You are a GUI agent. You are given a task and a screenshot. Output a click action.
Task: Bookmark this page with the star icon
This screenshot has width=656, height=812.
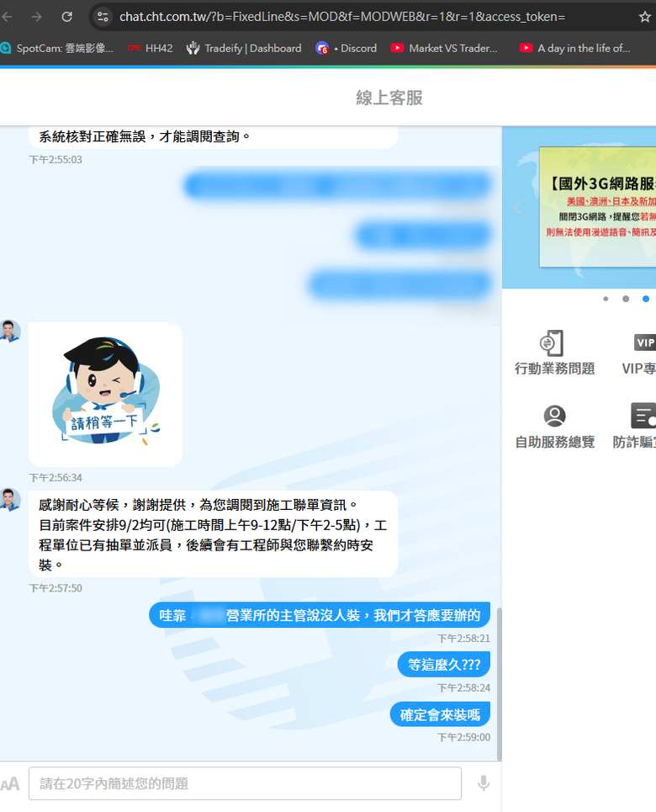tap(644, 17)
